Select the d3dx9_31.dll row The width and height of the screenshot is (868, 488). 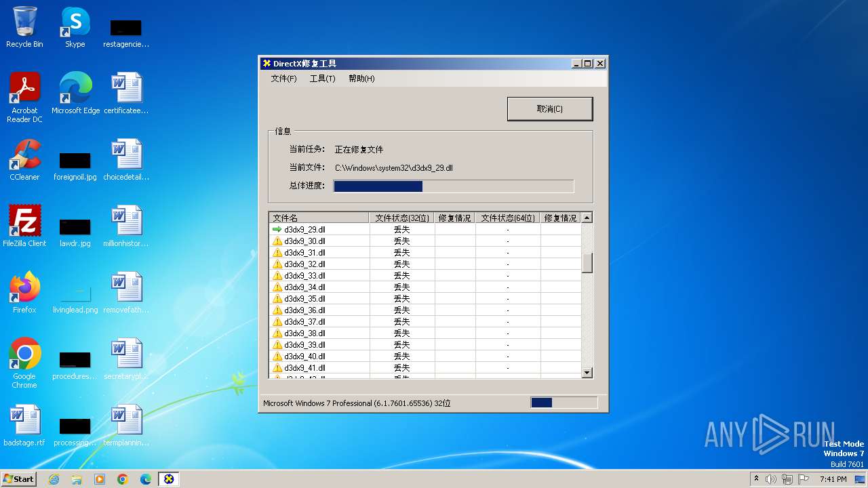tap(425, 253)
